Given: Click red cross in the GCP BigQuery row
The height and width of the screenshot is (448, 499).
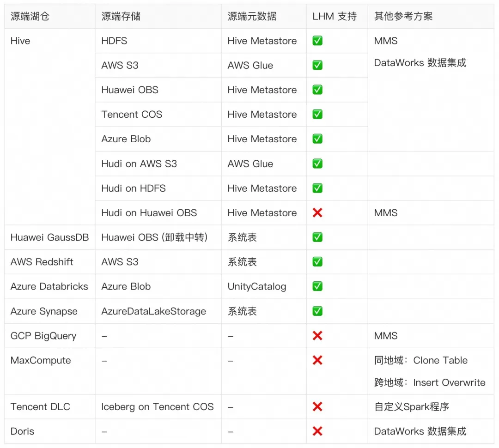Looking at the screenshot, I should point(317,336).
